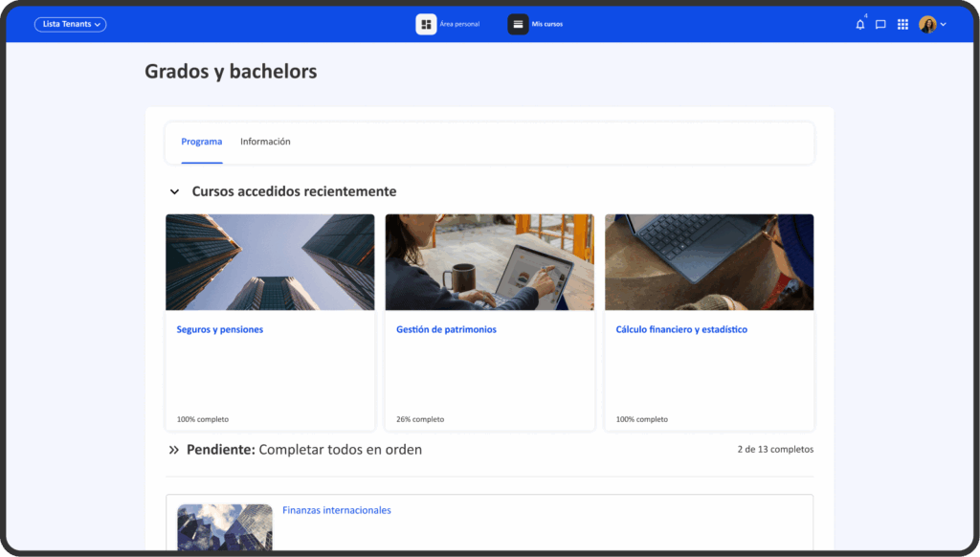Open the messages chat bubble icon
The width and height of the screenshot is (980, 557).
pos(880,25)
